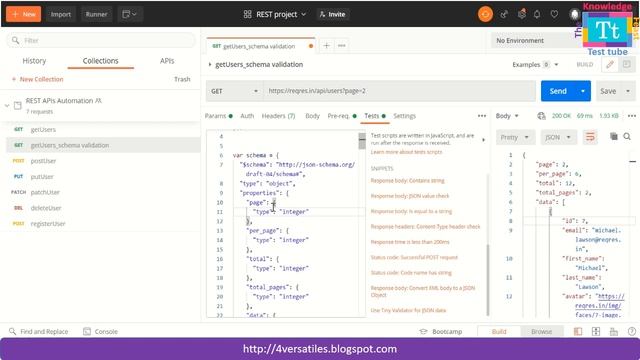Viewport: 640px width, 360px height.
Task: Add a new request tab
Action: click(326, 46)
